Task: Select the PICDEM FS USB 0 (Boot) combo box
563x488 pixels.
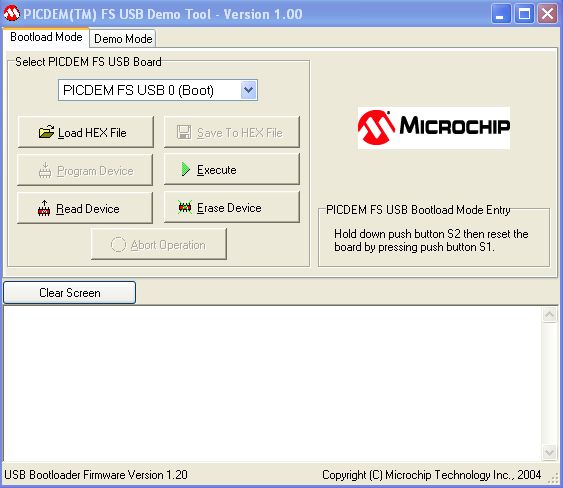Action: (x=158, y=90)
